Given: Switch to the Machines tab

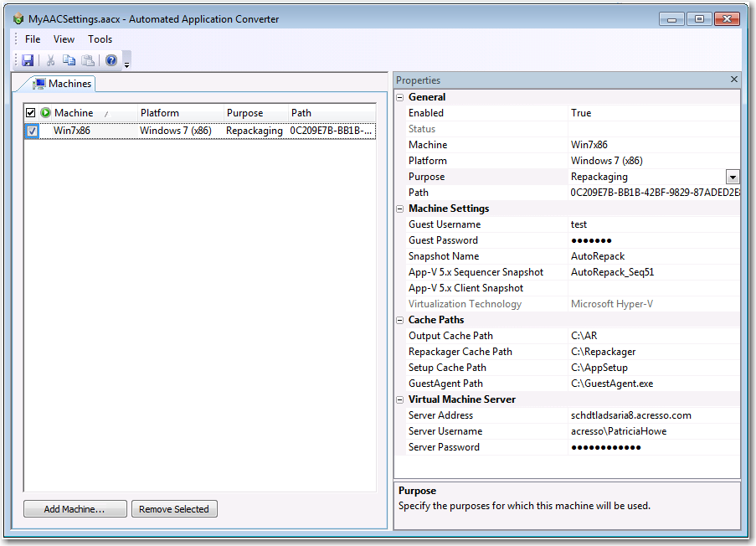Looking at the screenshot, I should click(x=63, y=84).
